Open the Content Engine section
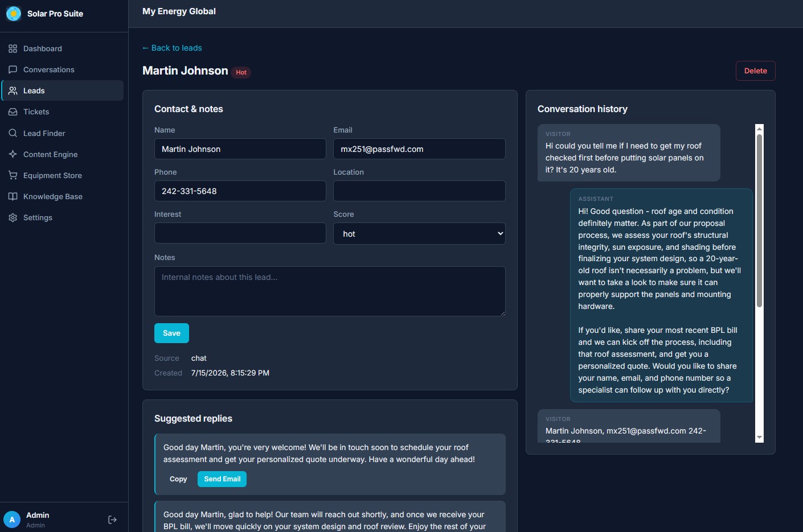803x532 pixels. coord(63,154)
